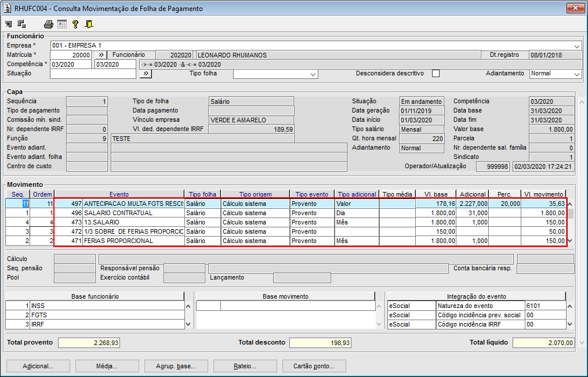The height and width of the screenshot is (377, 588).
Task: Click the overlapping squares toolbar icon
Action: tap(21, 24)
